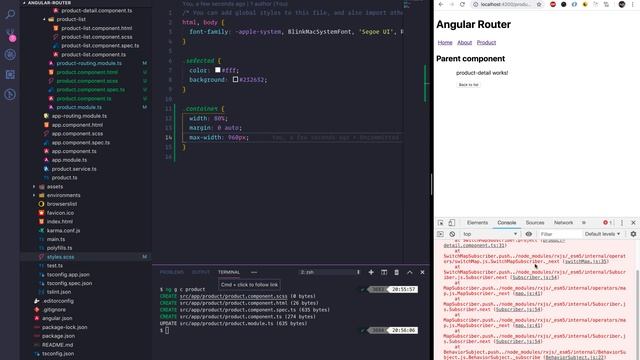Bookmark this page with the star icon

click(539, 4)
